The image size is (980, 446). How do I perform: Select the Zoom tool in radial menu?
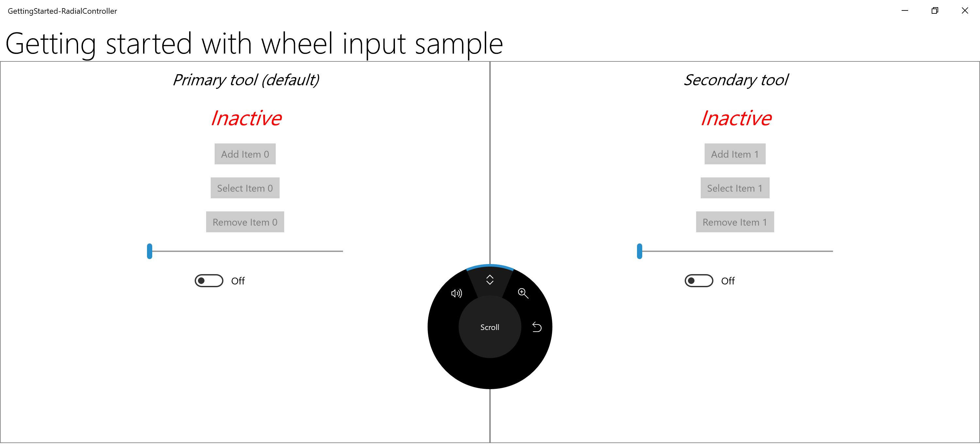click(524, 293)
